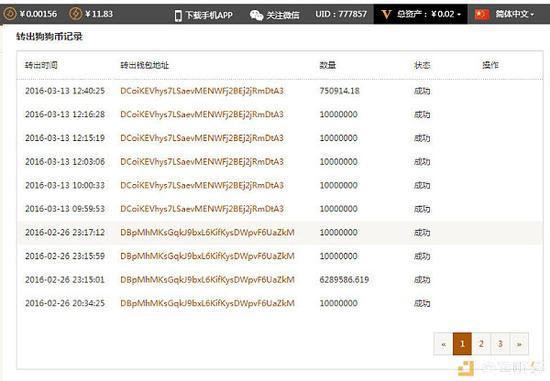Image resolution: width=550 pixels, height=381 pixels.
Task: Click the next page » arrow
Action: [519, 344]
